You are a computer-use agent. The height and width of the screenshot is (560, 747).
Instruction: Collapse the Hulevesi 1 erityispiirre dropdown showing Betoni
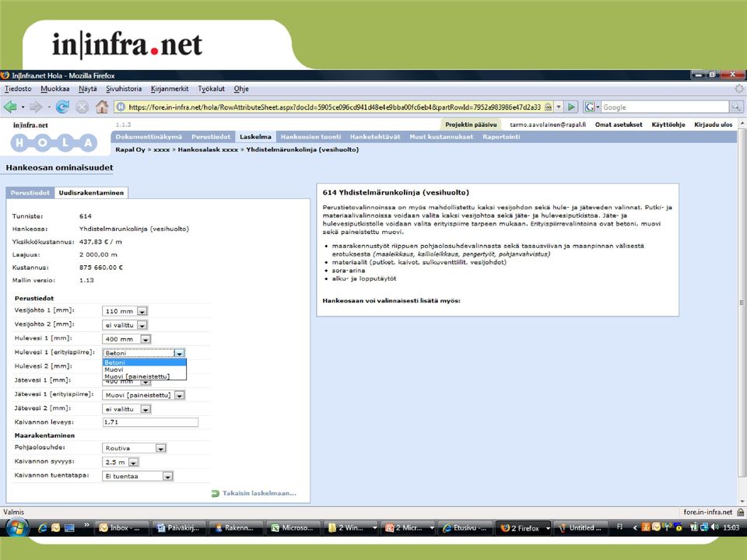coord(143,353)
